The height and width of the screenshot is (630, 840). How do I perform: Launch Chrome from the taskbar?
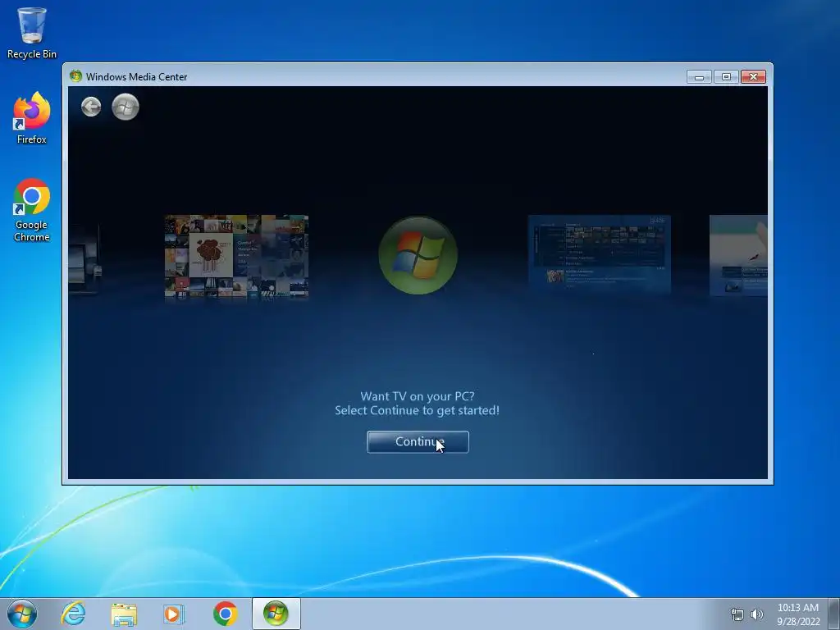(225, 614)
